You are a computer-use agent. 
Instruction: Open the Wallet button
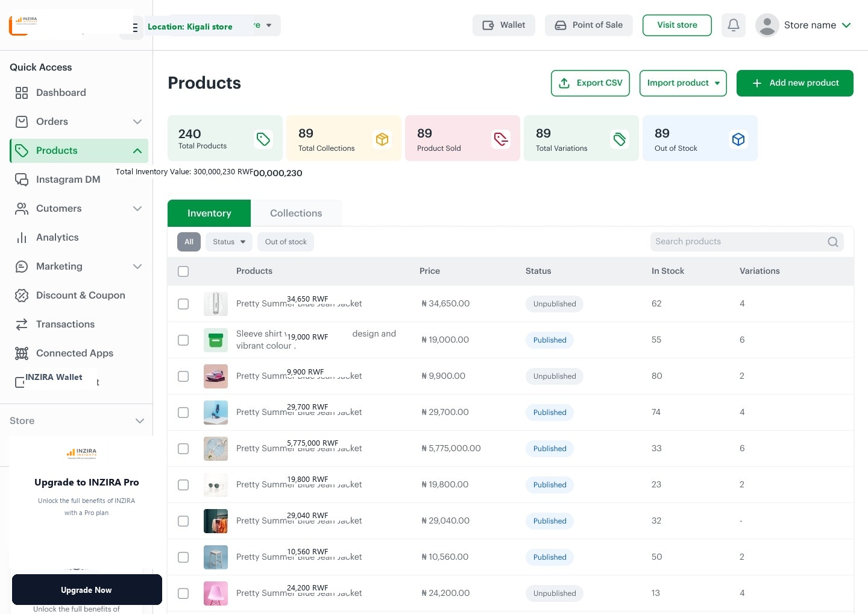coord(504,25)
